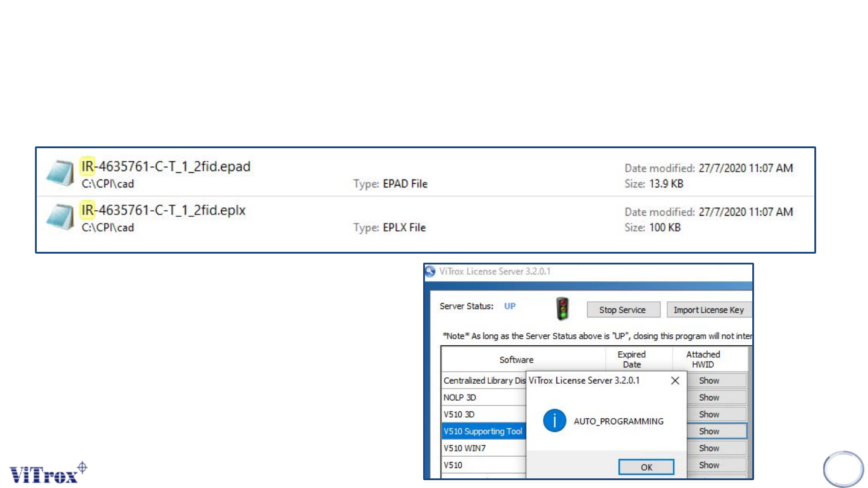Viewport: 868px width, 488px height.
Task: Confirm the dialog with OK
Action: click(646, 468)
